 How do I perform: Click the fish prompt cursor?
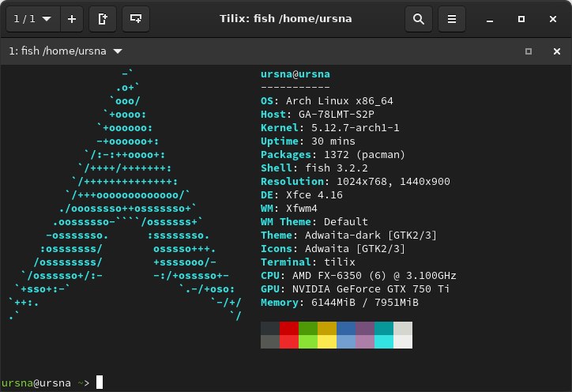pos(100,383)
